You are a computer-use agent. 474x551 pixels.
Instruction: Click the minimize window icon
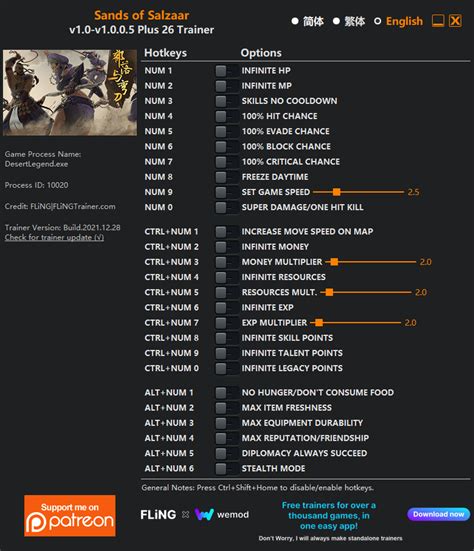[438, 21]
